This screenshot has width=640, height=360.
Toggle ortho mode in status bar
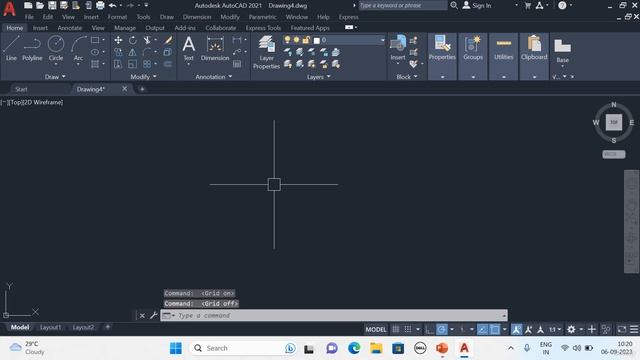click(429, 329)
